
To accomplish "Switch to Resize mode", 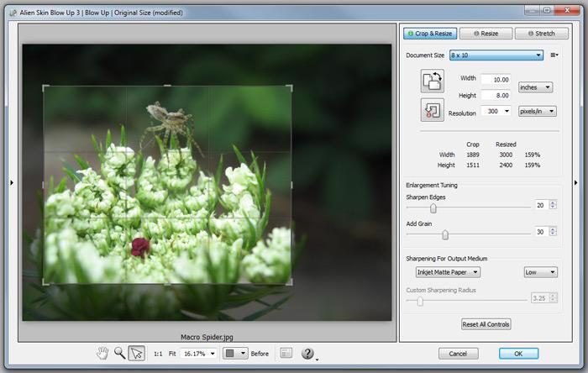I will (486, 34).
